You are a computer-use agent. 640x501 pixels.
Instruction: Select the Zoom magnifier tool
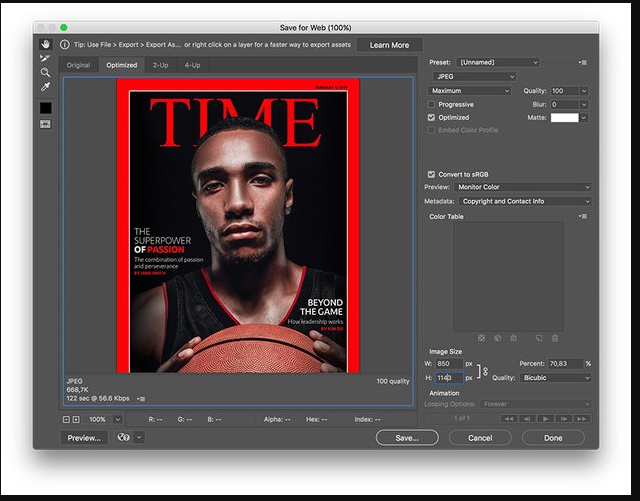coord(45,73)
